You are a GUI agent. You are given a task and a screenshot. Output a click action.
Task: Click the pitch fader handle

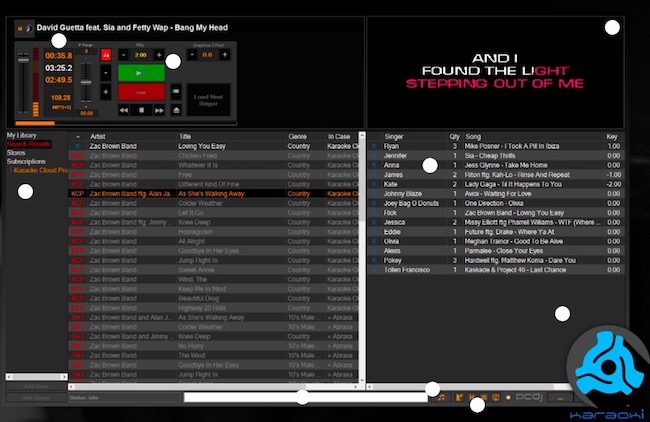pos(86,82)
